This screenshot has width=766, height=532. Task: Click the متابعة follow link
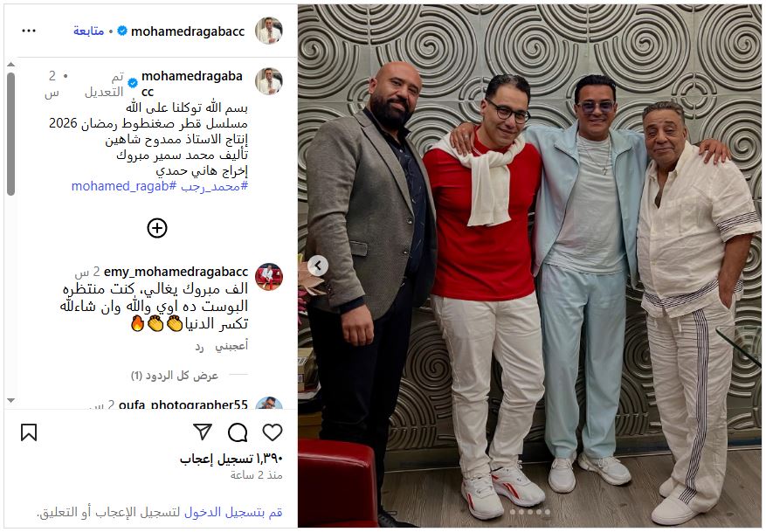click(x=88, y=31)
